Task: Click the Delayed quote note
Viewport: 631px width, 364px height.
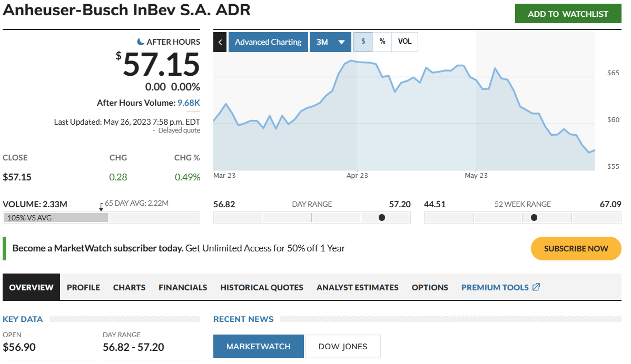Action: tap(179, 130)
